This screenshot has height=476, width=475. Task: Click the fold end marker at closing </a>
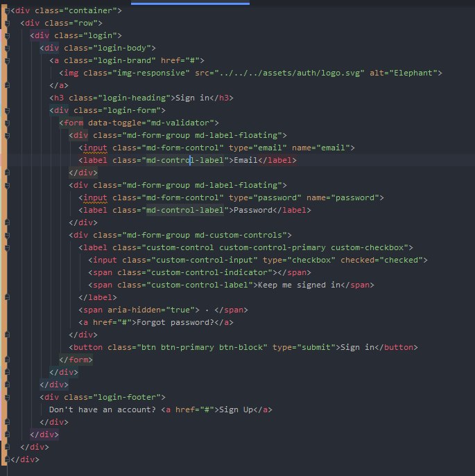tap(8, 85)
